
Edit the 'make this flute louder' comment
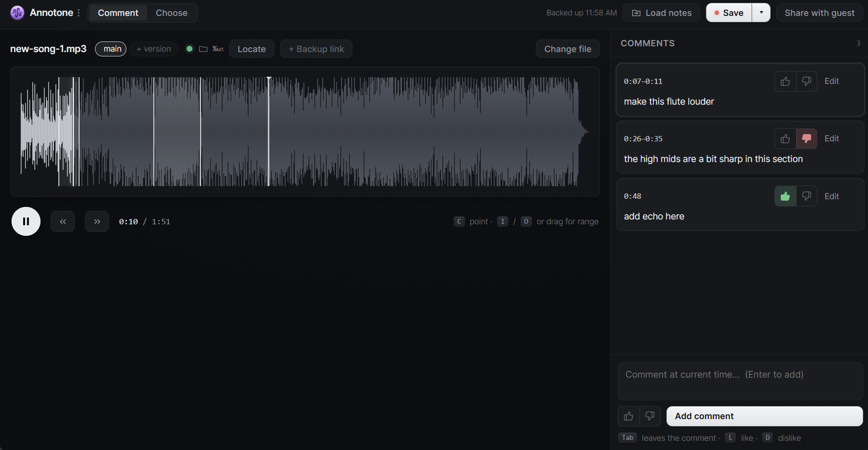coord(832,81)
